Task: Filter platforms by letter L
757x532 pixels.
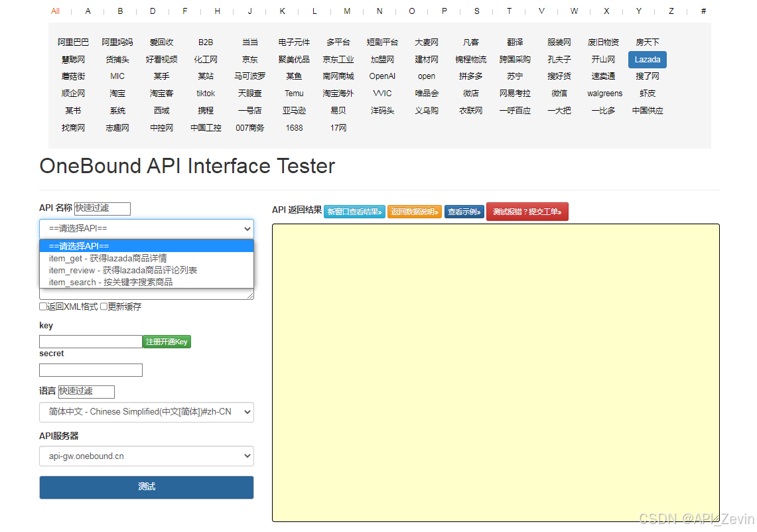Action: tap(314, 11)
